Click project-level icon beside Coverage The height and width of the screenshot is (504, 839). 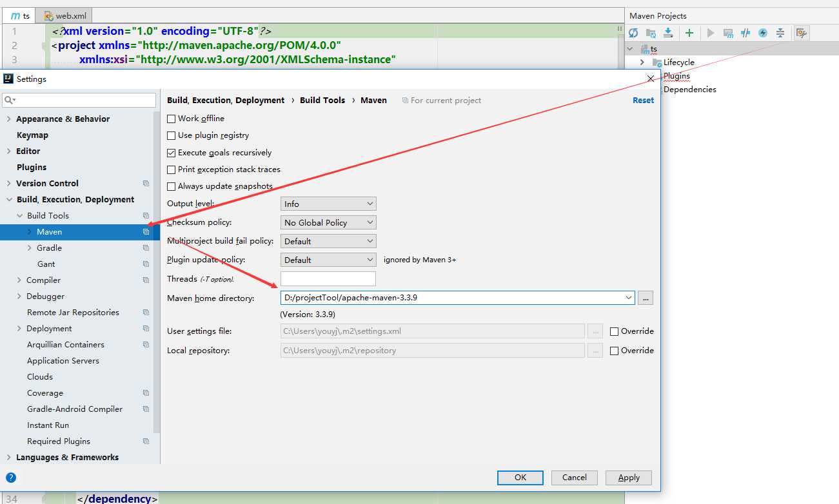146,393
